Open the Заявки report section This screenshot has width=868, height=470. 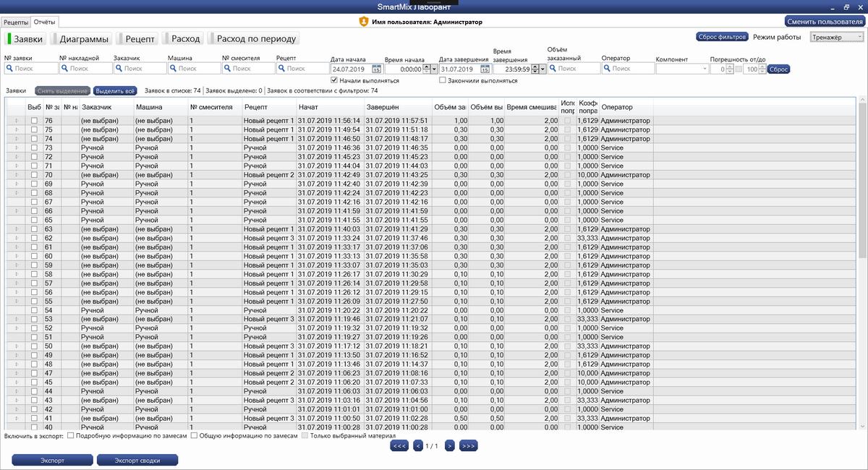point(26,39)
